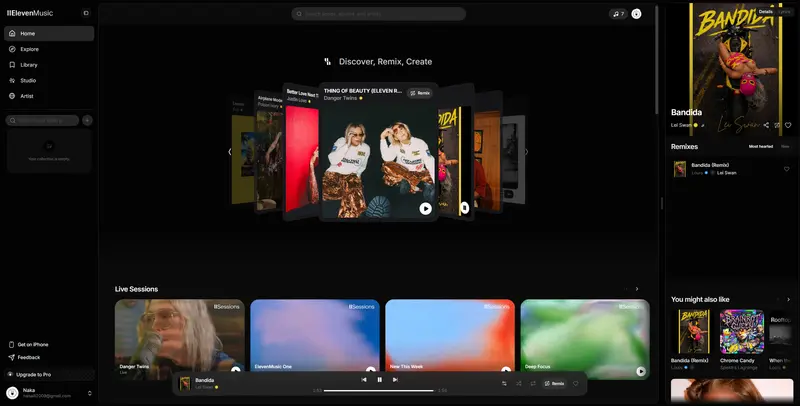Collapse the left sidebar with the panel icon
The width and height of the screenshot is (800, 406).
coord(86,13)
